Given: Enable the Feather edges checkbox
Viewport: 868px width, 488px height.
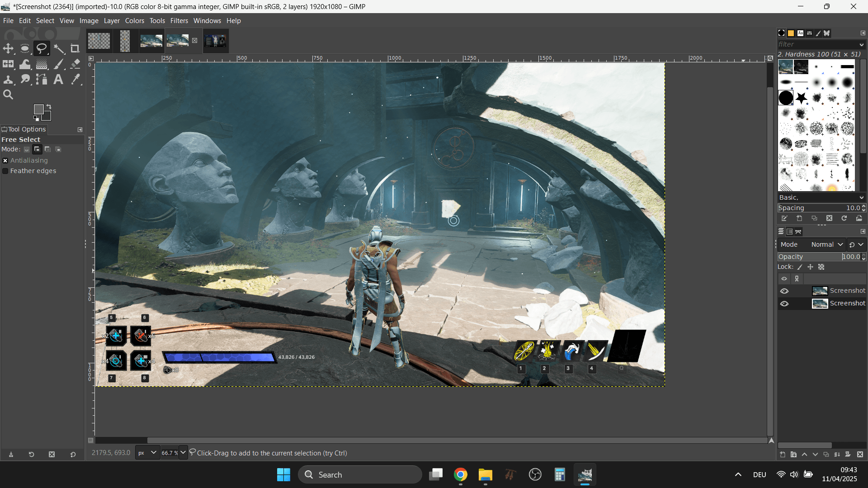Looking at the screenshot, I should point(5,171).
